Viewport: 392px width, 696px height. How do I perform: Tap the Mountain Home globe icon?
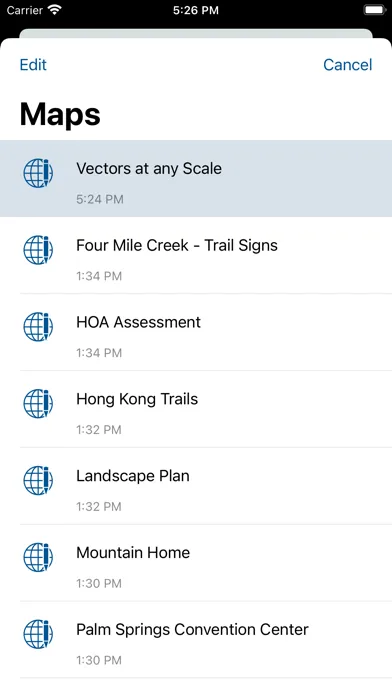click(x=38, y=557)
